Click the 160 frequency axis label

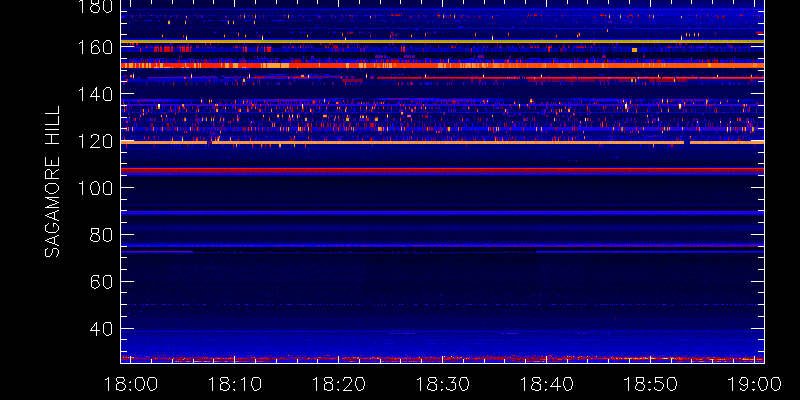[x=96, y=47]
